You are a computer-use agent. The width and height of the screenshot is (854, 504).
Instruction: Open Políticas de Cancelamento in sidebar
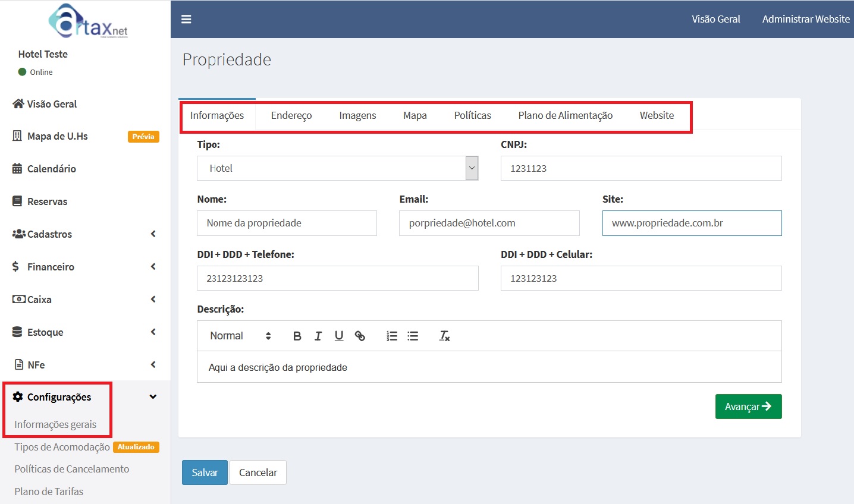72,469
